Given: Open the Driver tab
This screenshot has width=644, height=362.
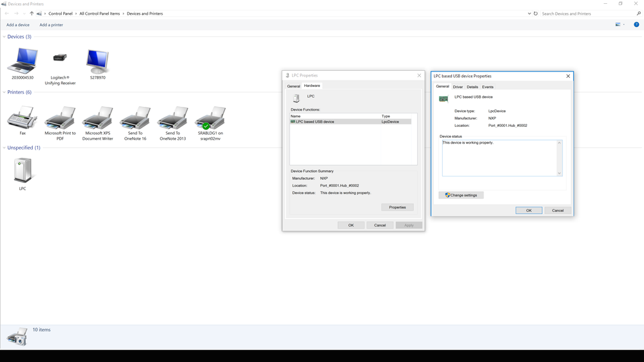Looking at the screenshot, I should (458, 87).
